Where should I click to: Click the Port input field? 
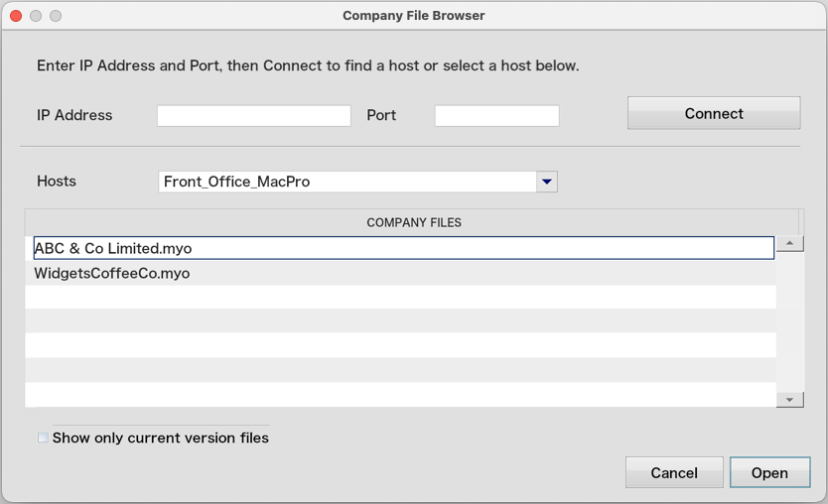497,115
